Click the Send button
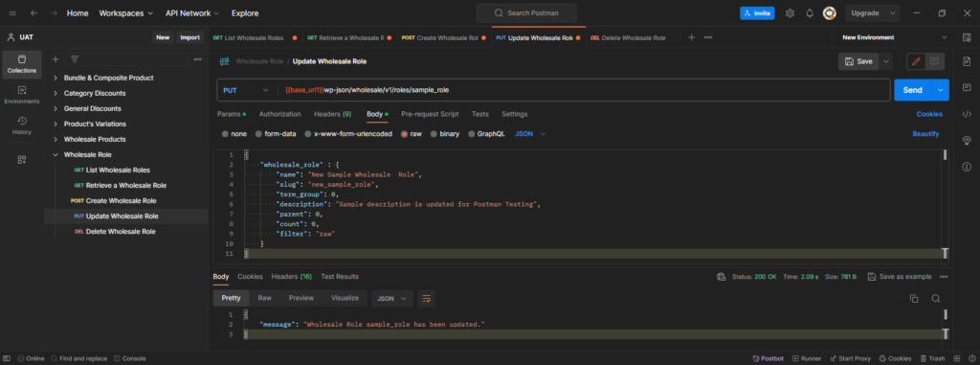The height and width of the screenshot is (365, 980). tap(913, 90)
